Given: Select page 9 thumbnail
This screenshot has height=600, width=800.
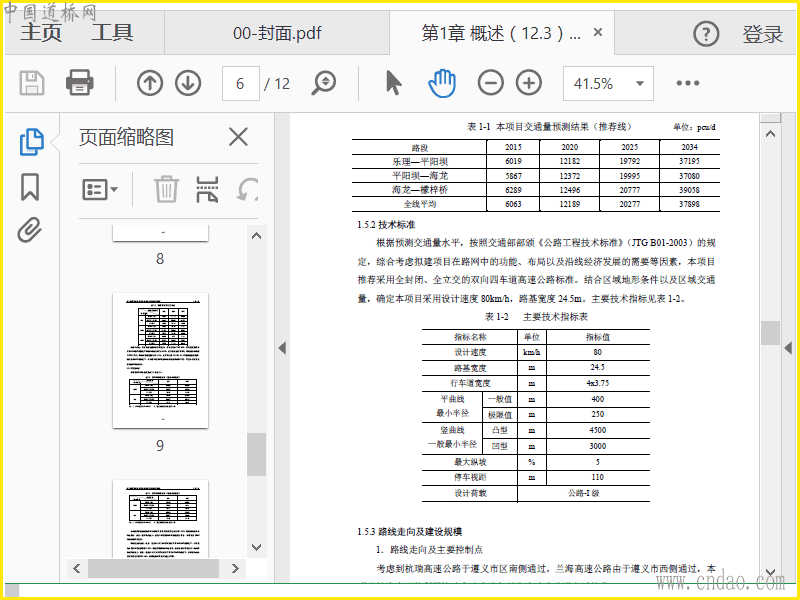Looking at the screenshot, I should pos(160,360).
